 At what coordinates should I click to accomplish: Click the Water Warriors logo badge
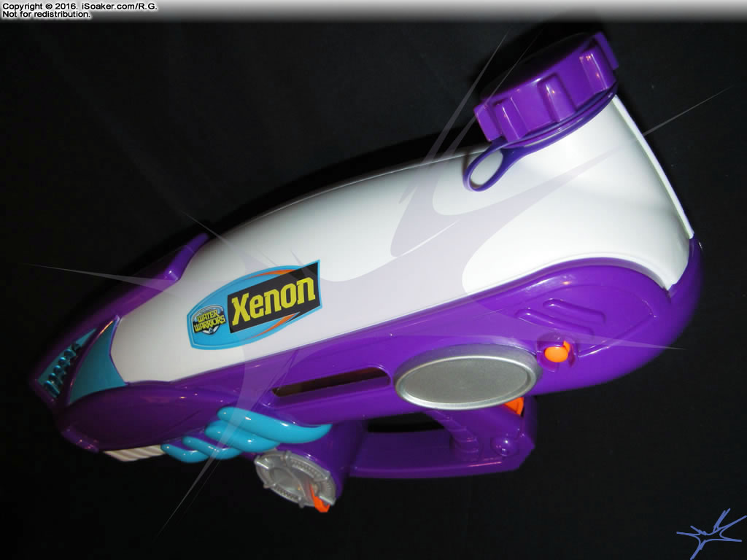click(x=208, y=319)
